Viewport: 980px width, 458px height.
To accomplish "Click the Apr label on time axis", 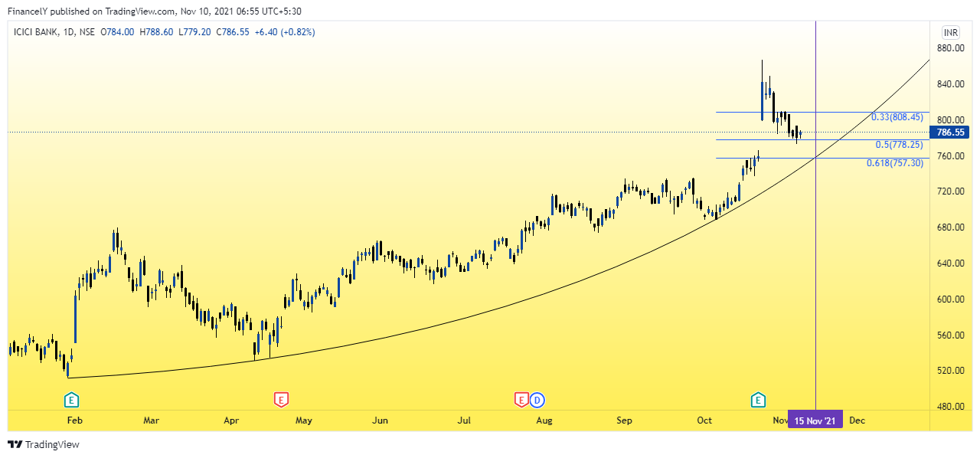I will click(231, 420).
